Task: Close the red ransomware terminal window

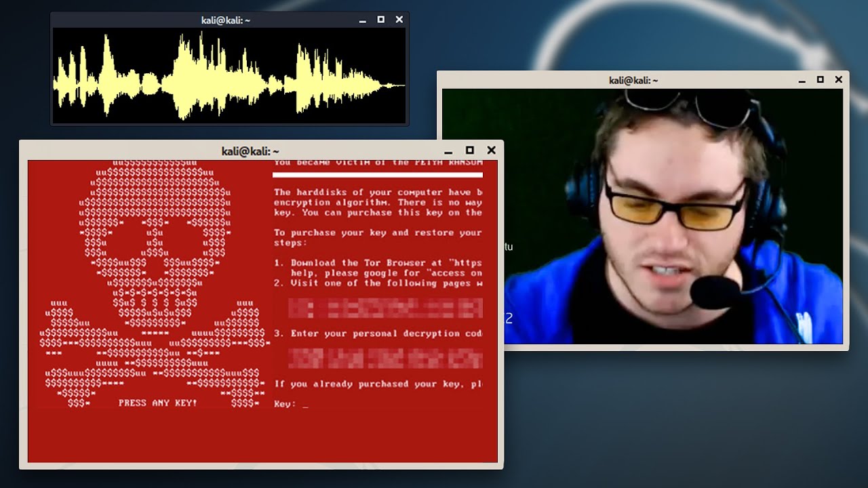Action: (491, 150)
